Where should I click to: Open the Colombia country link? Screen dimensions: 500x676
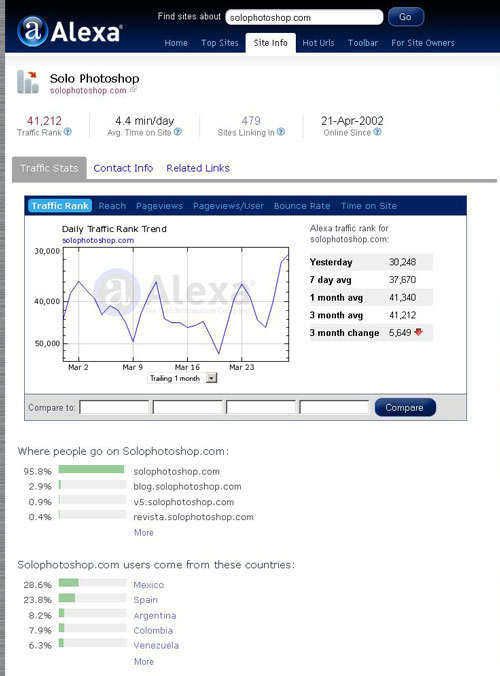click(153, 630)
